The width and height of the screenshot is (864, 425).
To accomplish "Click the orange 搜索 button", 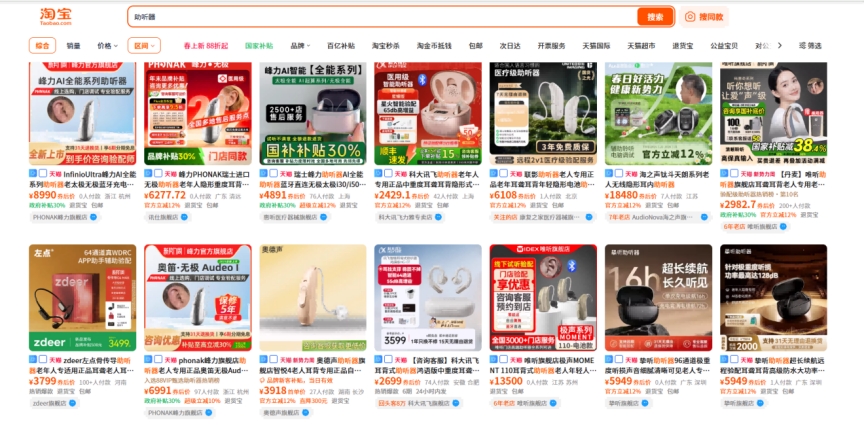I will [655, 17].
